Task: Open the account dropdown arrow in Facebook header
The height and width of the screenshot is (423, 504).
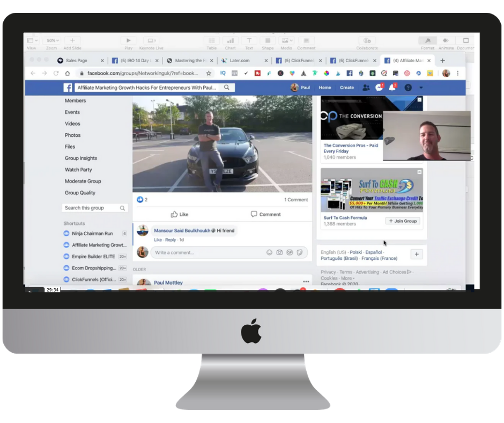Action: click(x=421, y=87)
